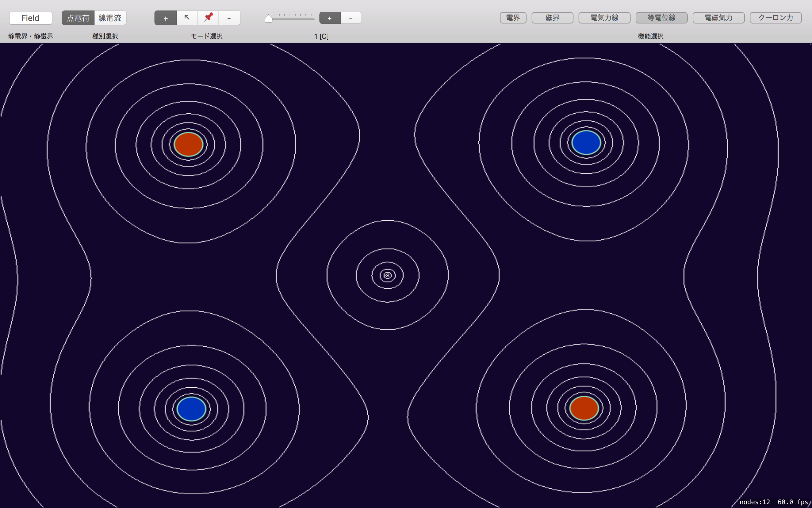Image resolution: width=812 pixels, height=508 pixels.
Task: Set charge sign to negative (−)
Action: pyautogui.click(x=350, y=18)
